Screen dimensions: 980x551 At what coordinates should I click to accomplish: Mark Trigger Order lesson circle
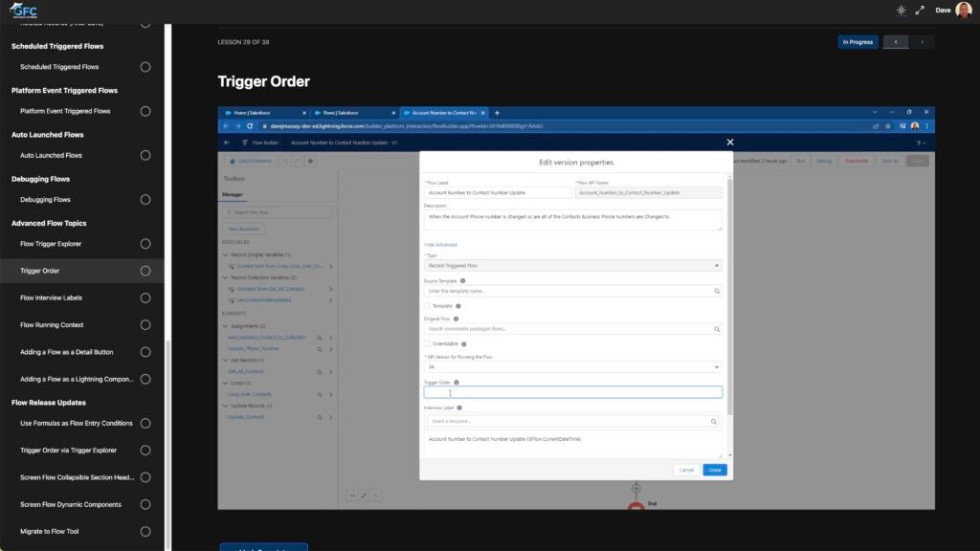(145, 271)
